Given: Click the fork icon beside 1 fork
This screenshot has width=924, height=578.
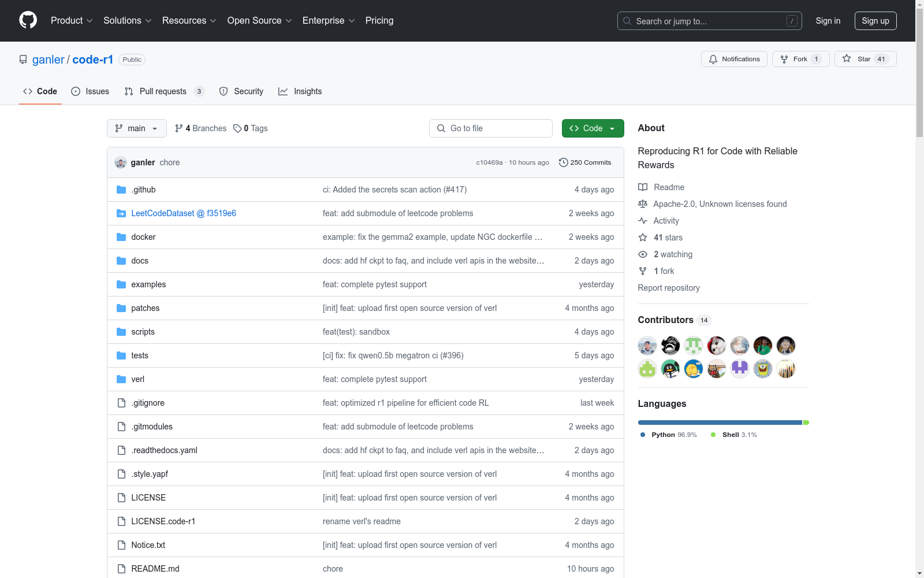Looking at the screenshot, I should (x=643, y=271).
